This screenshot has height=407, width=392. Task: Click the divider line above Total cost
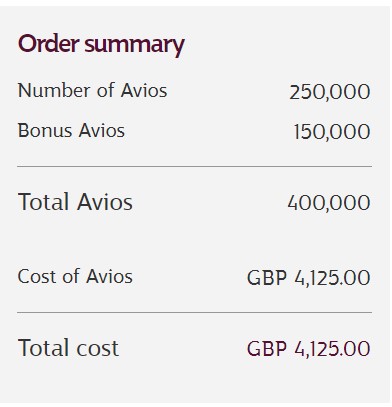195,313
